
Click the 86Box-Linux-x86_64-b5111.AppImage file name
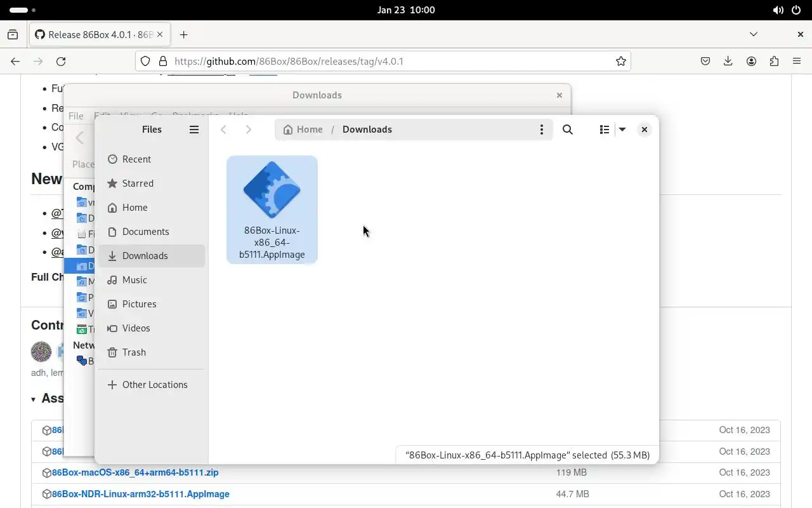click(x=272, y=243)
